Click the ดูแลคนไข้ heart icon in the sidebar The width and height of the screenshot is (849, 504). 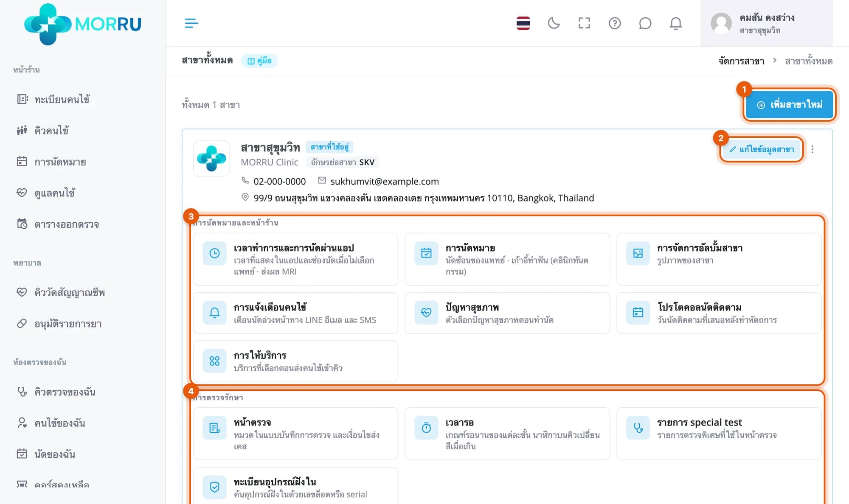coord(22,193)
